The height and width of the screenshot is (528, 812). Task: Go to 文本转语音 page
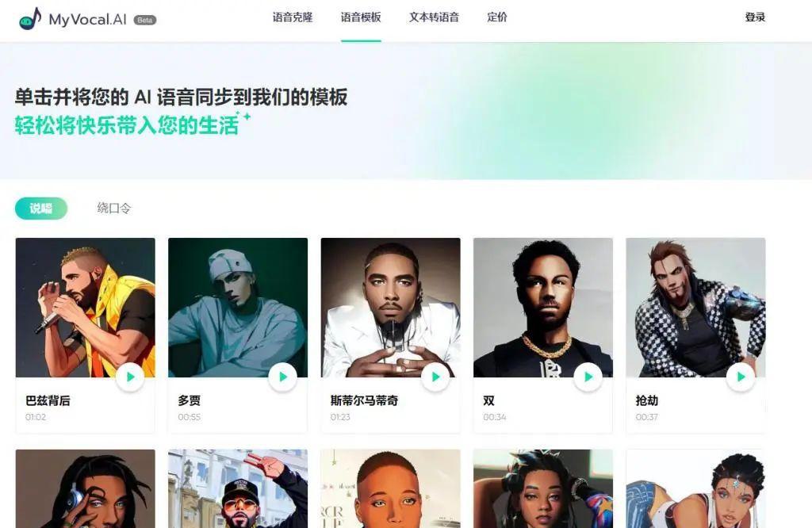(x=434, y=17)
